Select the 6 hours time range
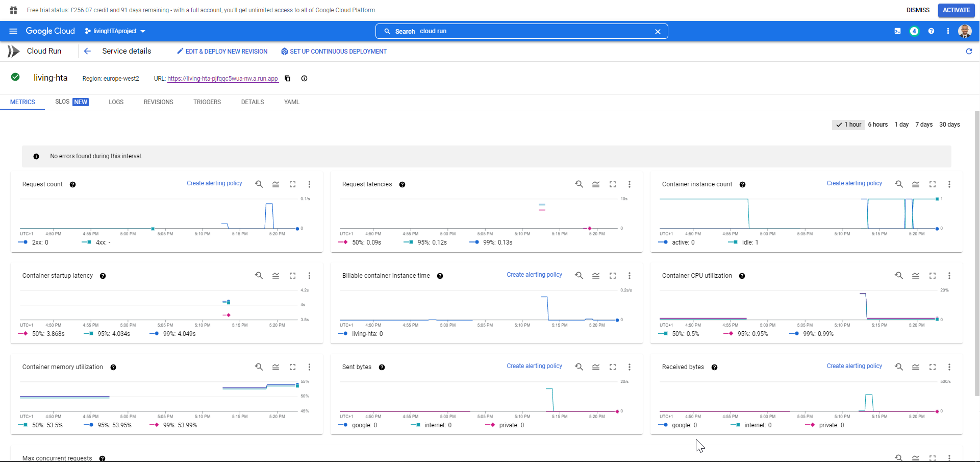Screen dimensions: 980x462 tap(878, 125)
